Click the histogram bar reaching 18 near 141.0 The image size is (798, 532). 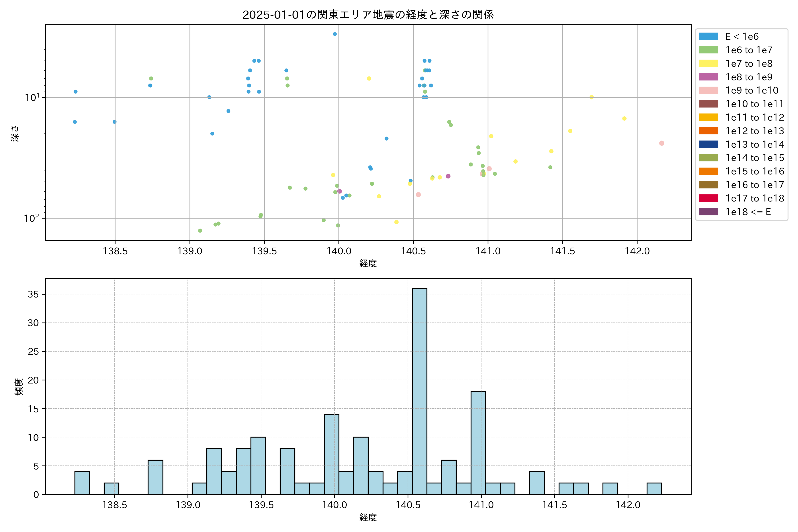click(478, 443)
